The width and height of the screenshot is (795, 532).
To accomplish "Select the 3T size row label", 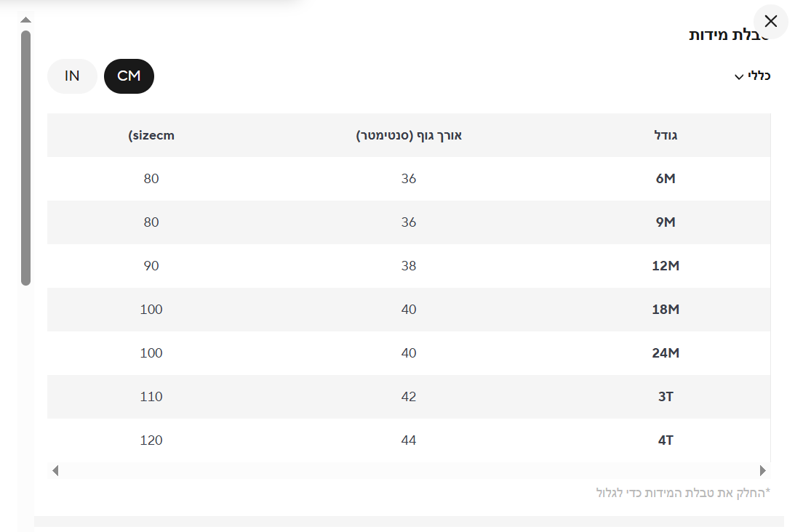I will [666, 397].
